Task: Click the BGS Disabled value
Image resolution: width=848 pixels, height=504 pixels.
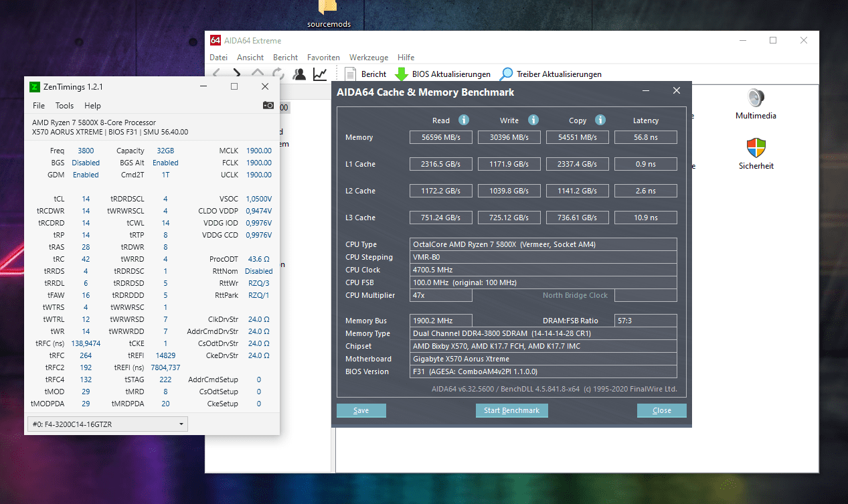Action: (86, 163)
